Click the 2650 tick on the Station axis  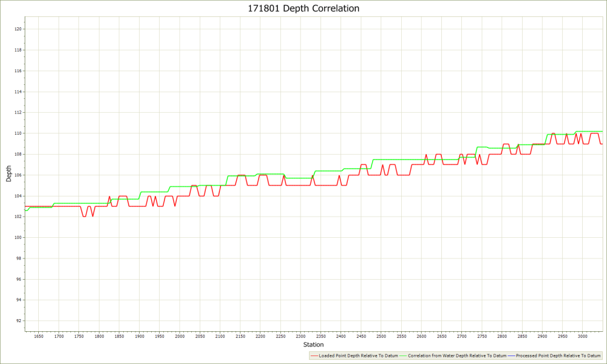pos(441,336)
